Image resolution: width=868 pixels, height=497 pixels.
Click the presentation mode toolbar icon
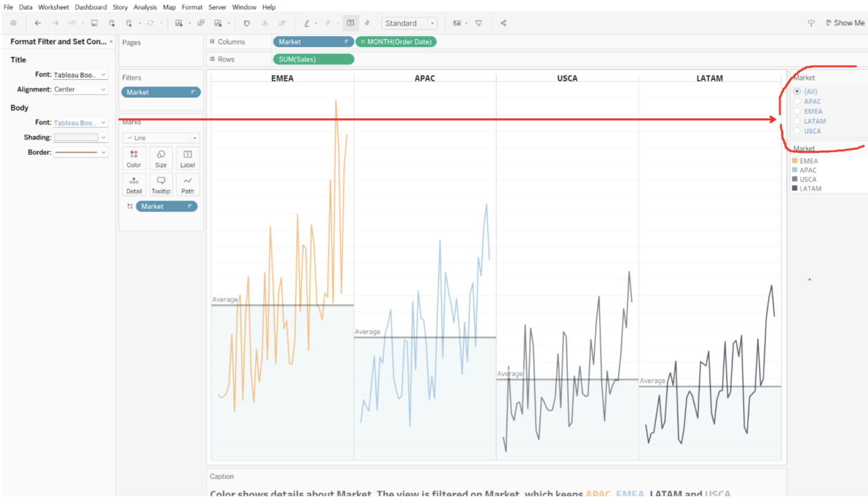point(479,23)
